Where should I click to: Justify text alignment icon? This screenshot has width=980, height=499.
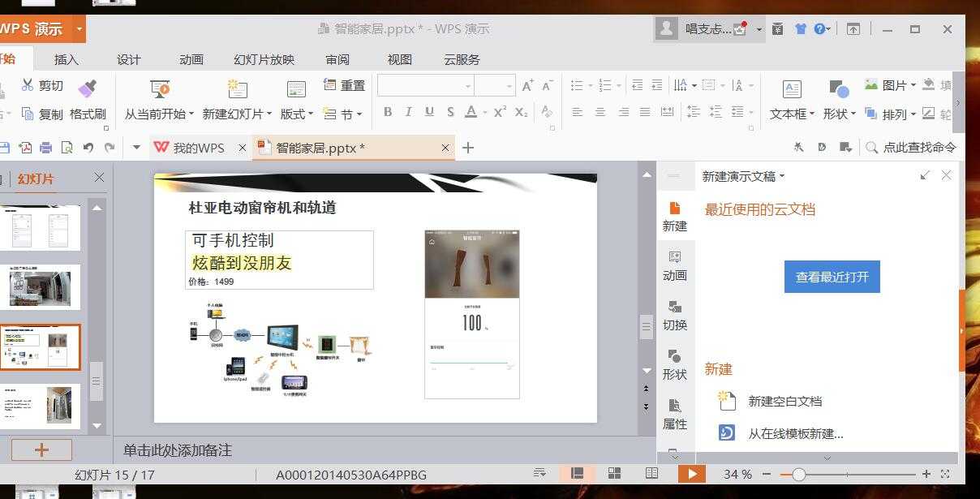pyautogui.click(x=646, y=112)
